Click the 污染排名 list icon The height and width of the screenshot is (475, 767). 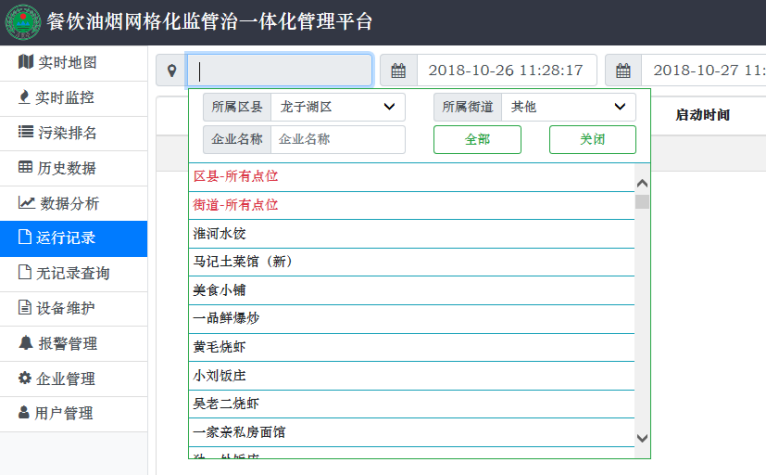26,133
